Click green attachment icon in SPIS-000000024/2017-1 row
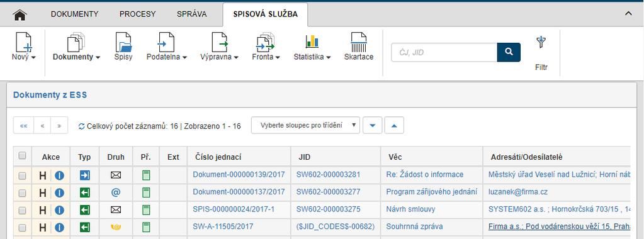The height and width of the screenshot is (239, 644). [x=146, y=210]
